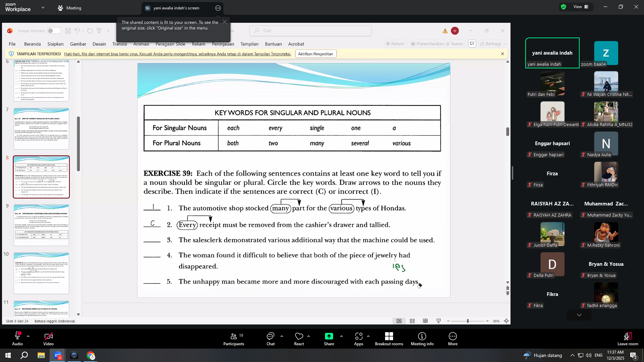Click the green Share screen icon
644x362 pixels.
coord(329,336)
